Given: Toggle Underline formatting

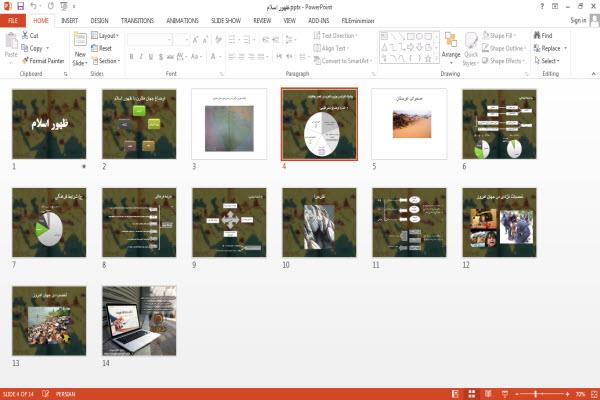Looking at the screenshot, I should tap(151, 57).
